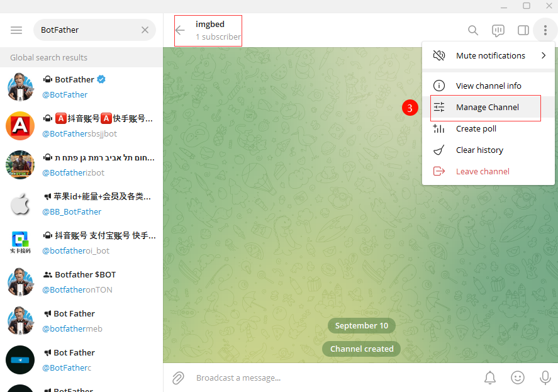Clear the BotFather search with the X icon

pyautogui.click(x=145, y=30)
